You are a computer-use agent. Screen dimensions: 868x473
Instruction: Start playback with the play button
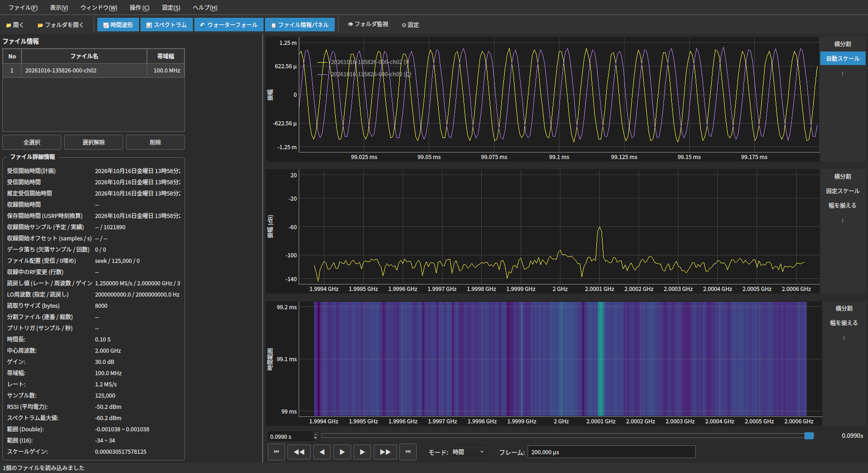[342, 452]
